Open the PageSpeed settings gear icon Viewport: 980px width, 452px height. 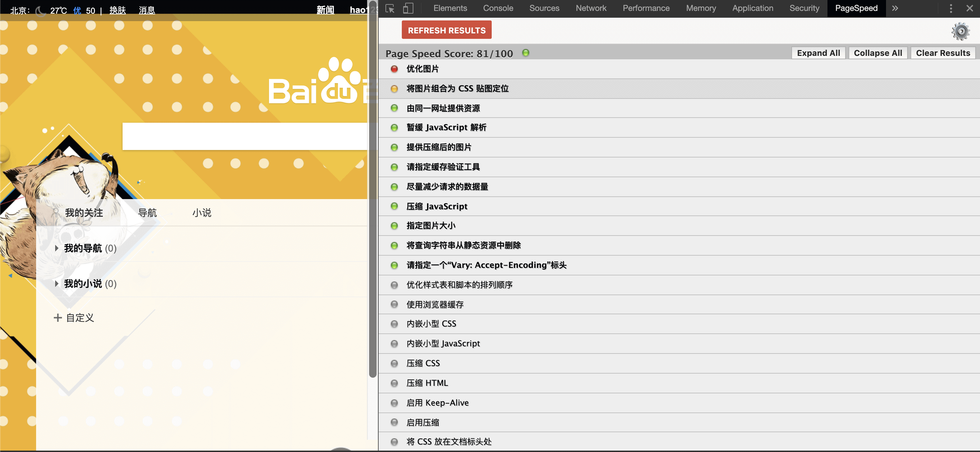tap(961, 31)
